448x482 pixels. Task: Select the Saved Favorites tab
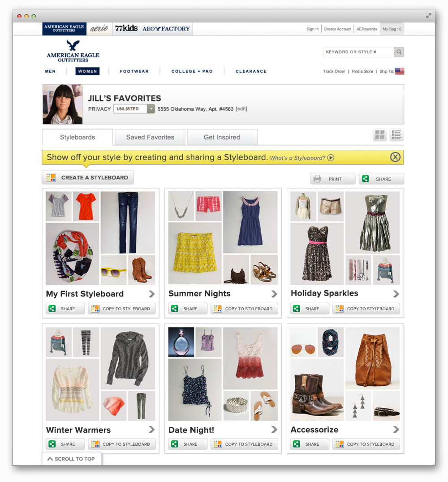click(150, 137)
